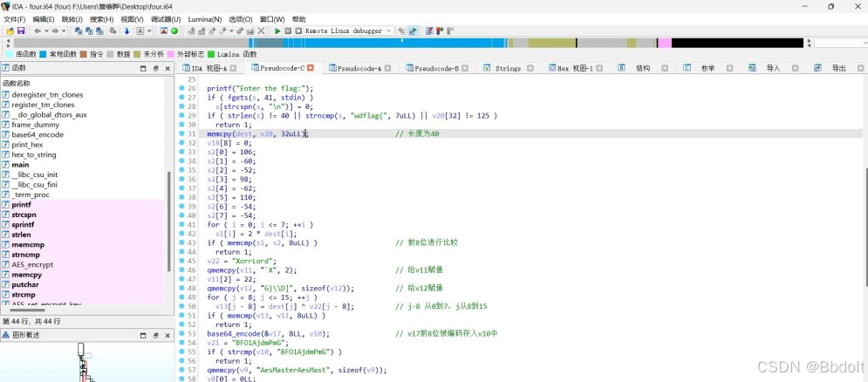Screen dimensions: 868x382
Task: Switch to the Pseudocode-B tab
Action: (x=437, y=68)
